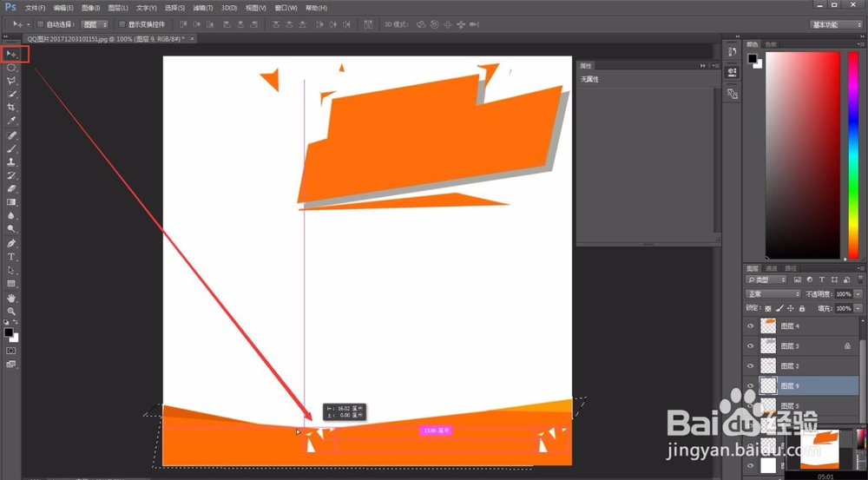Open the 类型 layer filter dropdown
Screen dimensions: 868x480
[766, 279]
